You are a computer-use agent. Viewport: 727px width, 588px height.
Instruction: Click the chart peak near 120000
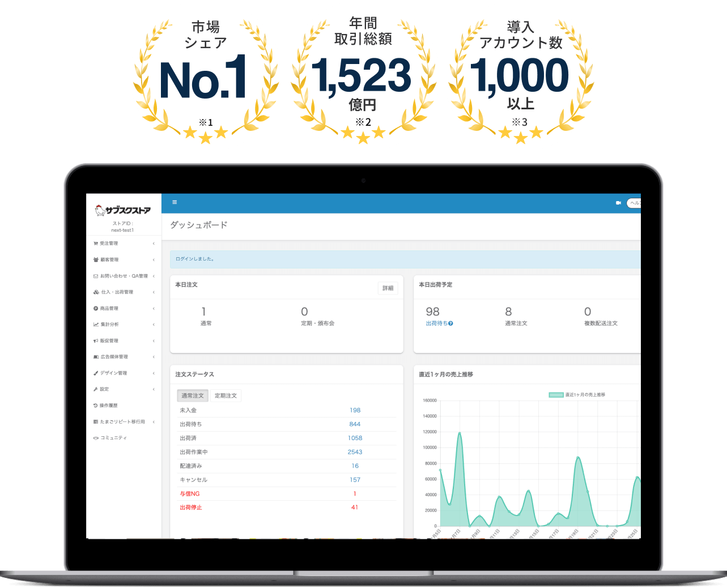pyautogui.click(x=460, y=433)
